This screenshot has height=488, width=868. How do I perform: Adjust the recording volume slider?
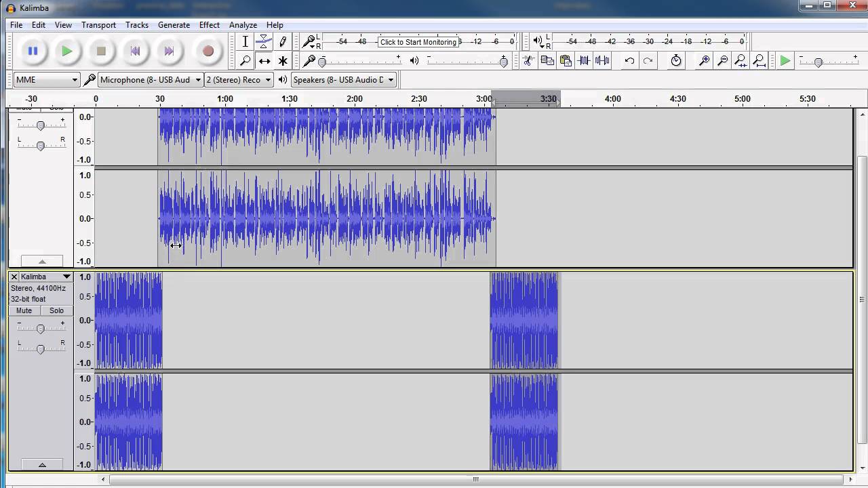point(322,62)
